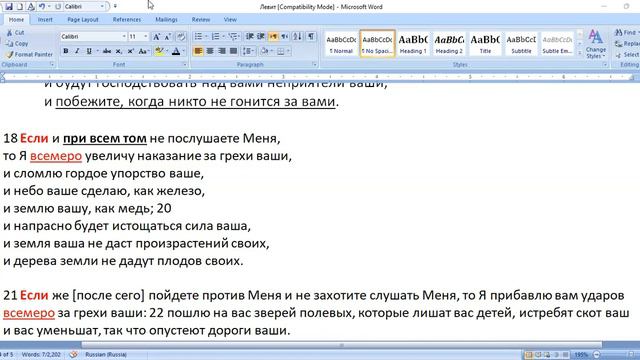Apply superscript formatting

point(131,51)
